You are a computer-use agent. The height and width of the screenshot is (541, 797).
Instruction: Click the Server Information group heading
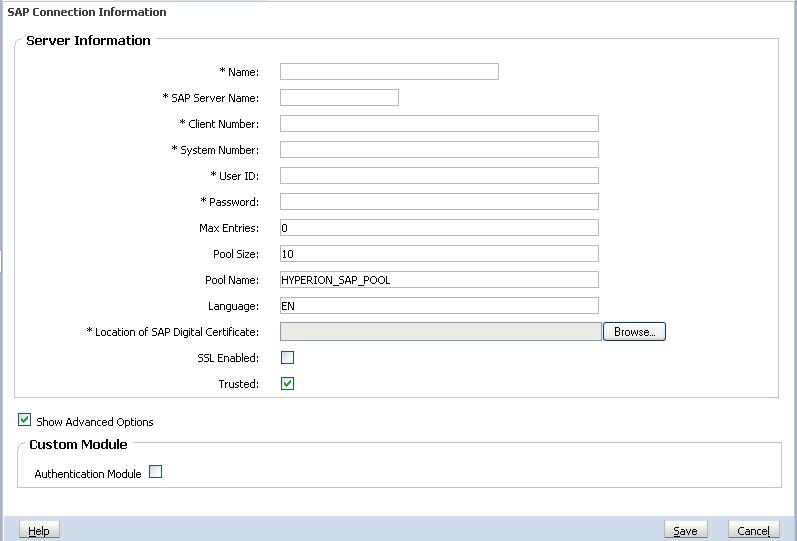coord(88,41)
